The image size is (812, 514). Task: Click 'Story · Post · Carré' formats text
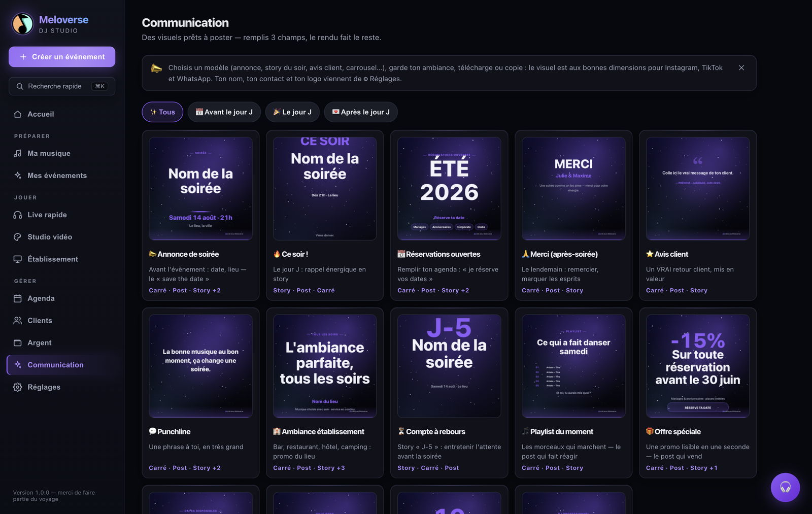coord(304,290)
